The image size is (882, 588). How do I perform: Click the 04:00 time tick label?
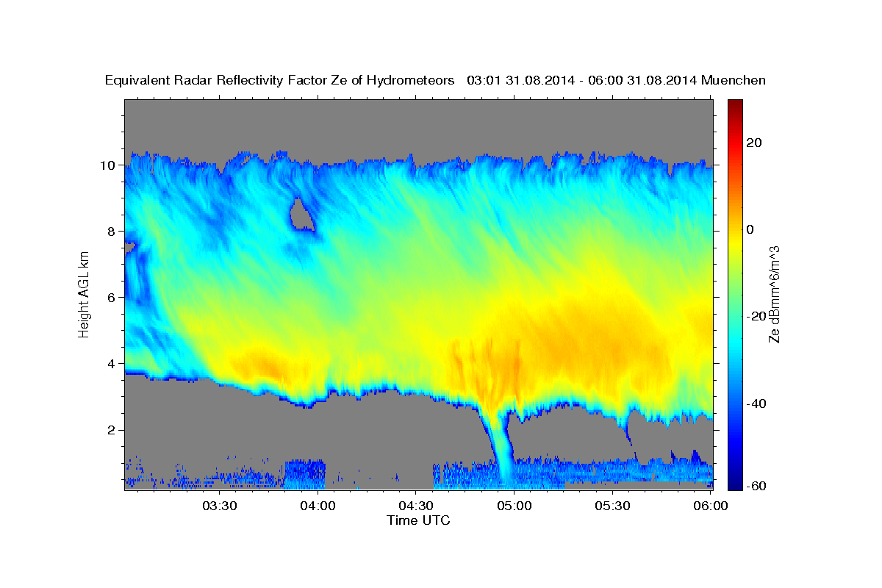click(x=318, y=506)
